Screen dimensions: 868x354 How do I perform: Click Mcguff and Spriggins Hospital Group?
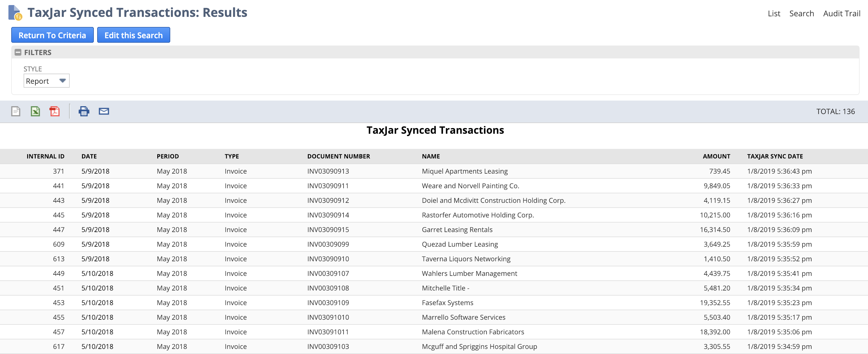pos(480,347)
